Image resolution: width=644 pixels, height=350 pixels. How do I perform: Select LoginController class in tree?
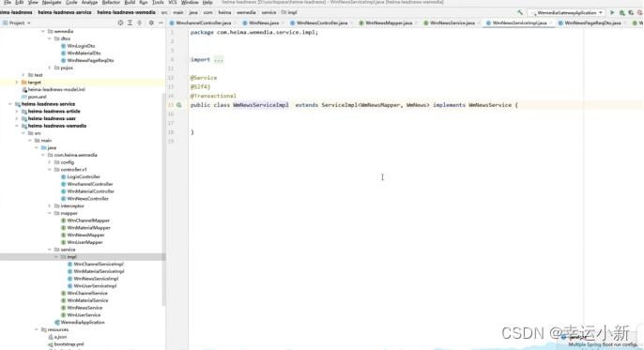click(x=84, y=176)
